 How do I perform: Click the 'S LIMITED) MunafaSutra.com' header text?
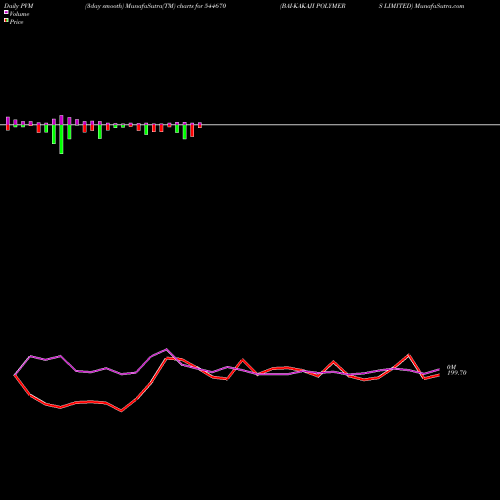coord(421,6)
